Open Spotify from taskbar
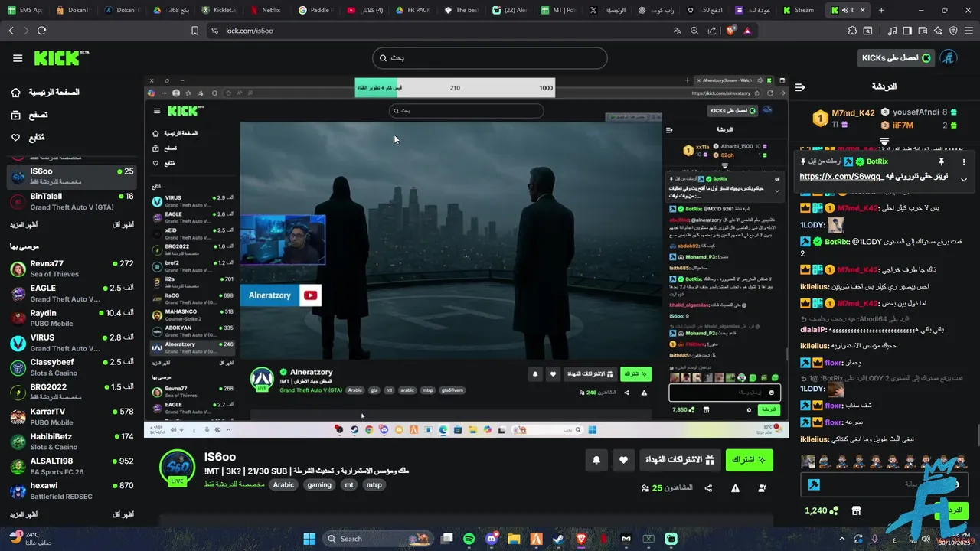This screenshot has height=551, width=980. tap(469, 539)
